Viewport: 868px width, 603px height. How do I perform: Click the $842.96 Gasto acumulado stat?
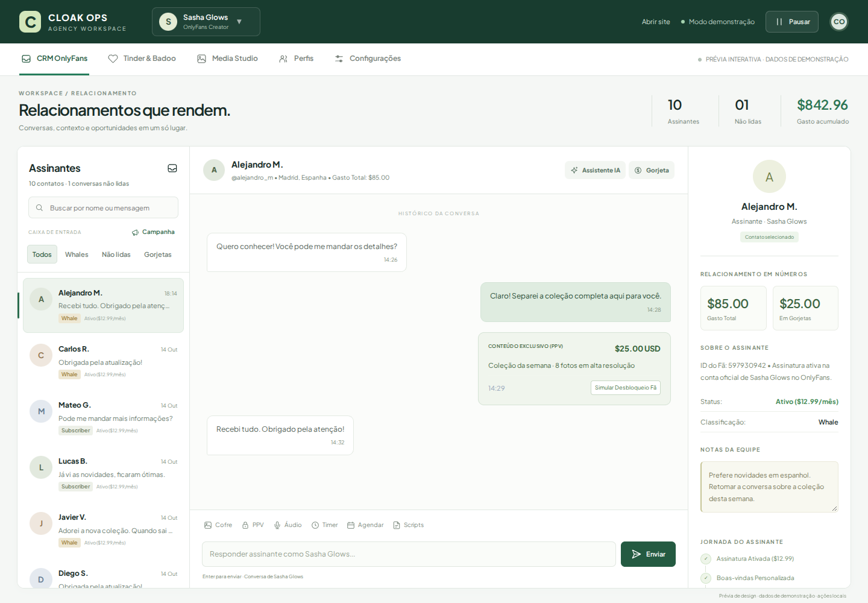822,112
